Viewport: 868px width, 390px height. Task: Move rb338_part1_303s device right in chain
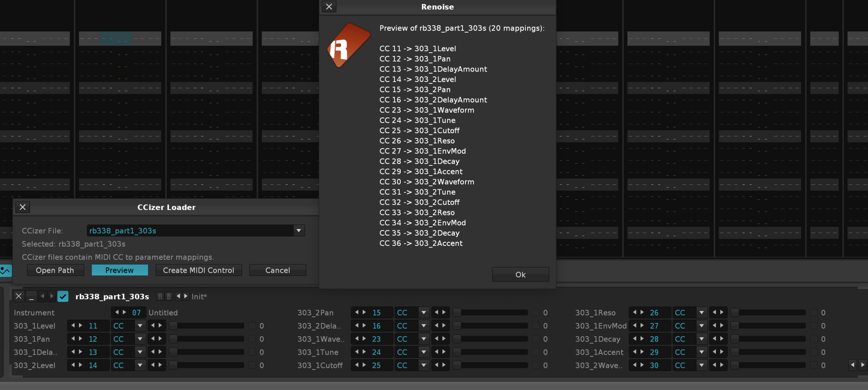(52, 296)
